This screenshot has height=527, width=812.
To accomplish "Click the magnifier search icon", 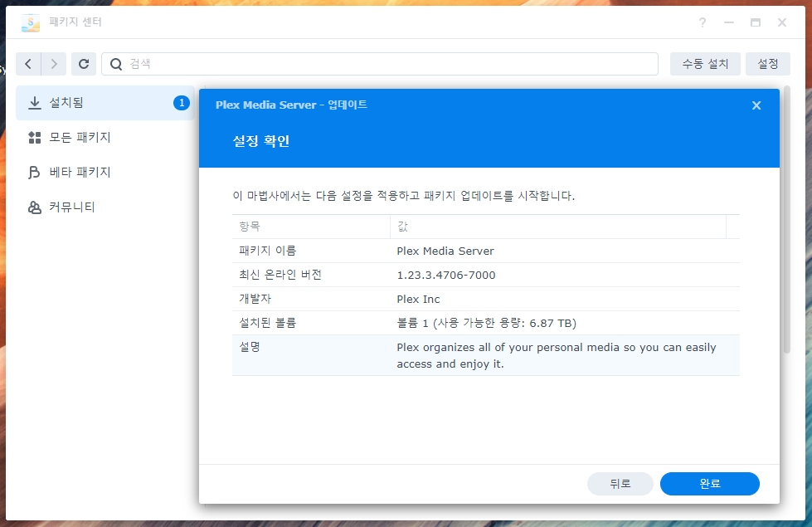I will (x=116, y=64).
